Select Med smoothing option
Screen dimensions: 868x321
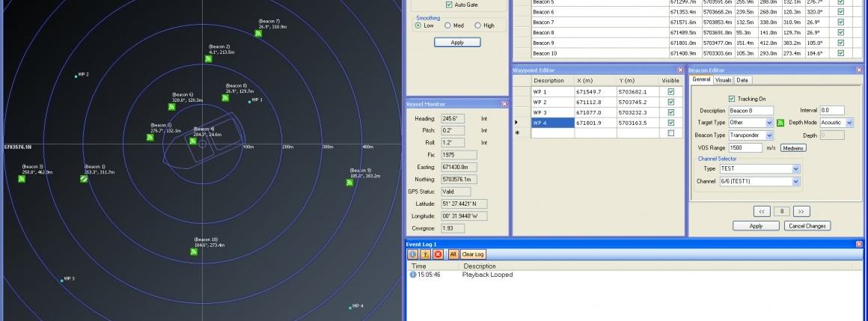[x=447, y=25]
